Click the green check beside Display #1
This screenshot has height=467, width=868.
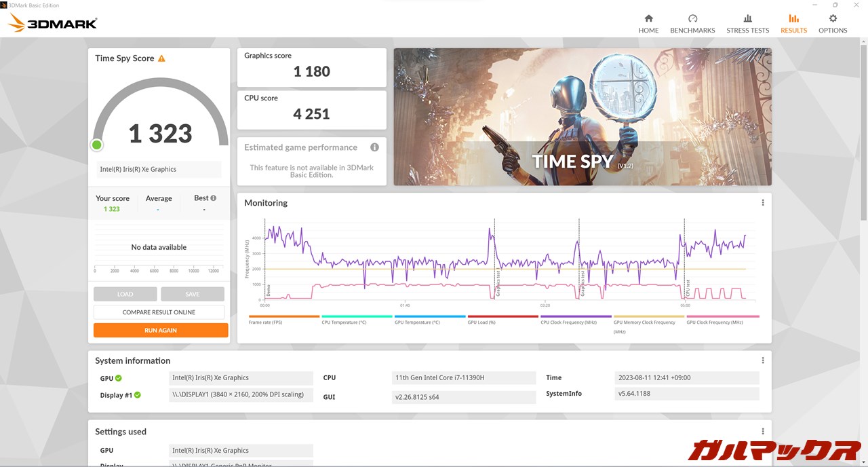click(138, 395)
